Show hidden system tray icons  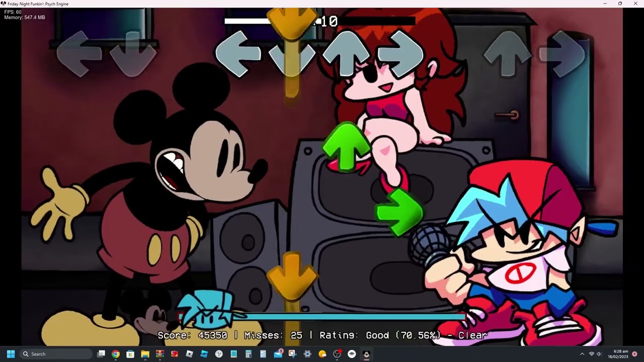tap(582, 354)
